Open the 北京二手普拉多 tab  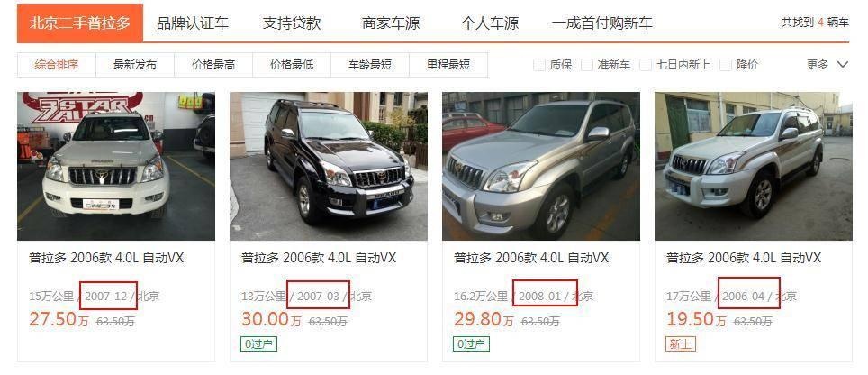pyautogui.click(x=80, y=23)
